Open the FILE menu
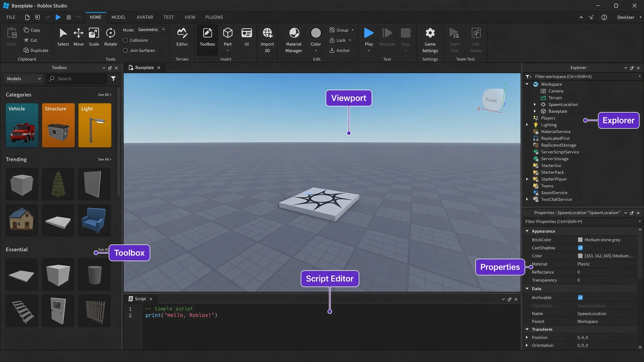The height and width of the screenshot is (362, 644). [11, 17]
